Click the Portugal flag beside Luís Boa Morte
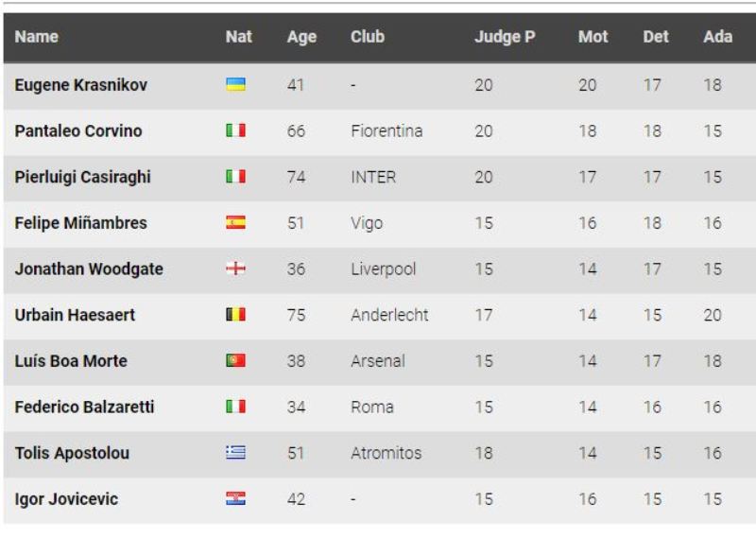This screenshot has height=538, width=756. coord(236,361)
